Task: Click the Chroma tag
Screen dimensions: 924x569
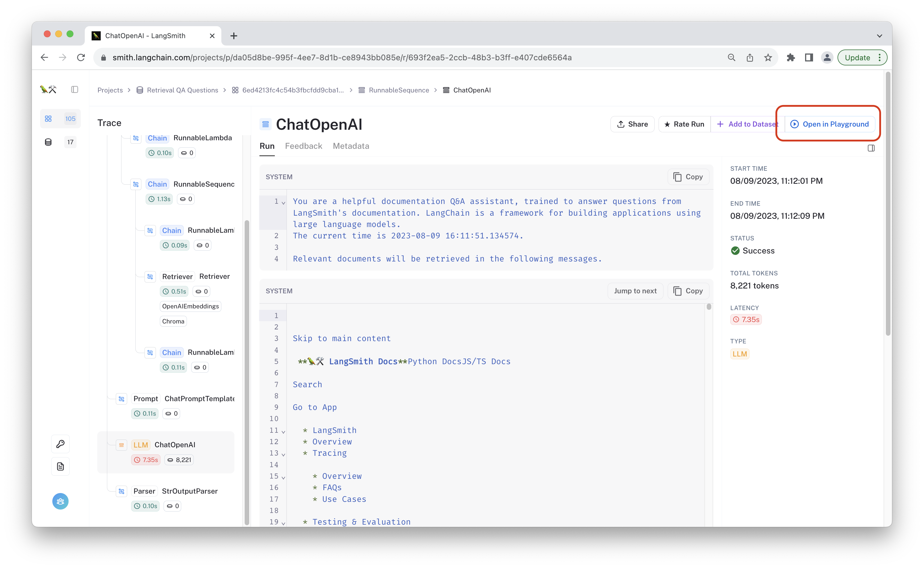Action: pyautogui.click(x=173, y=321)
